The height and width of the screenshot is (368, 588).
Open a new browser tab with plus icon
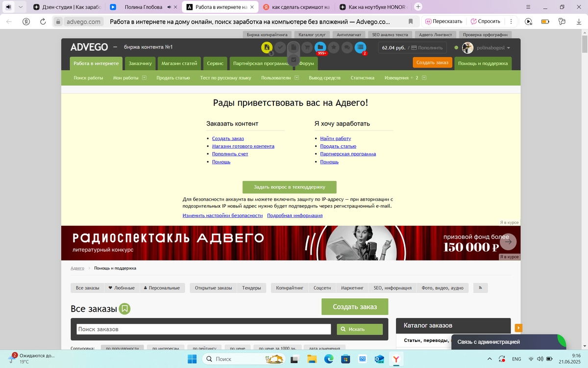(418, 7)
